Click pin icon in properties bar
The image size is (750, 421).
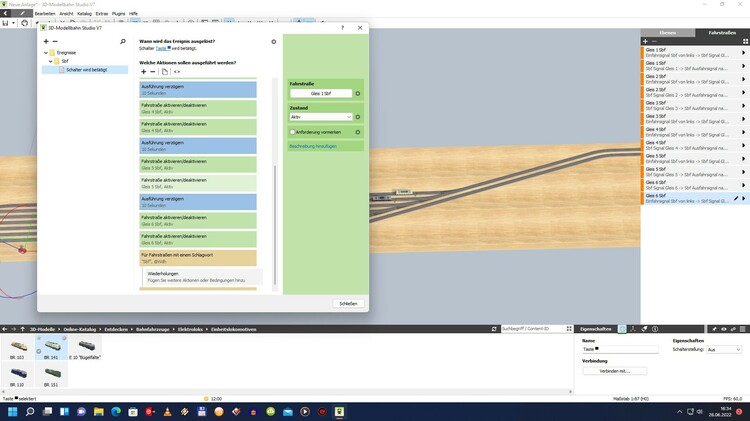715,329
